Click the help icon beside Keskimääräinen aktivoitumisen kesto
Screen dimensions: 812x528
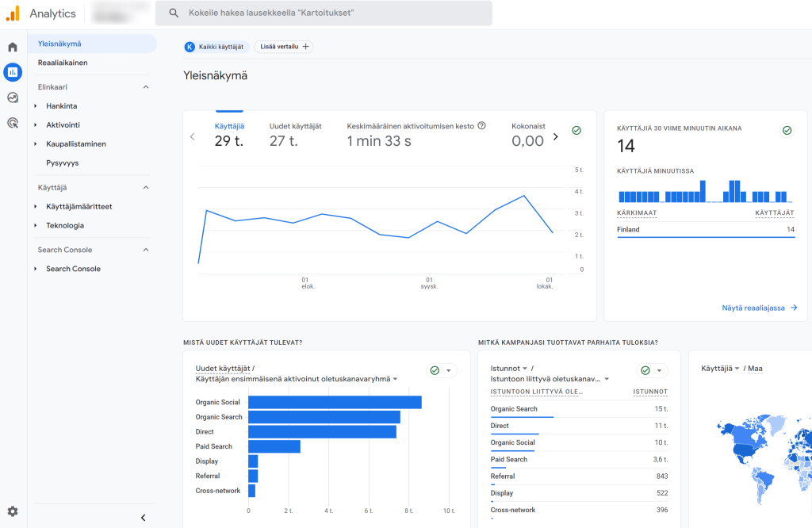pyautogui.click(x=481, y=126)
